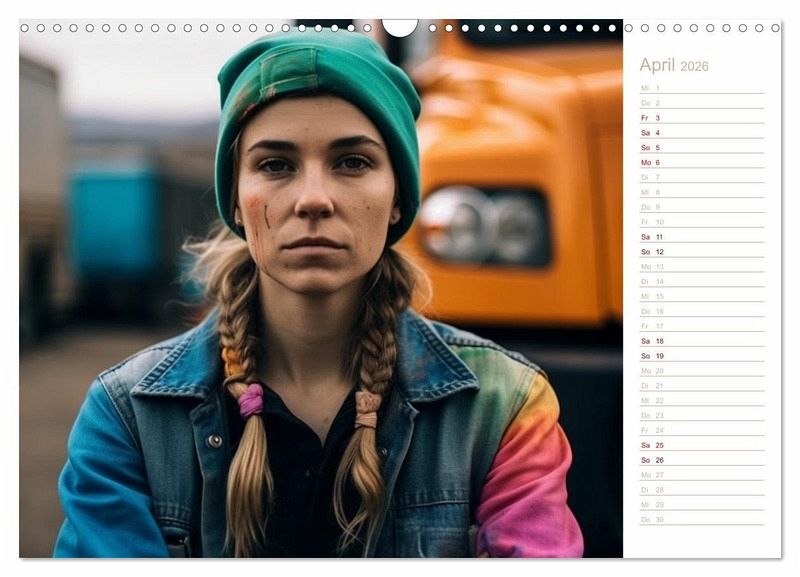Select the Fr 3 date row

[x=701, y=118]
